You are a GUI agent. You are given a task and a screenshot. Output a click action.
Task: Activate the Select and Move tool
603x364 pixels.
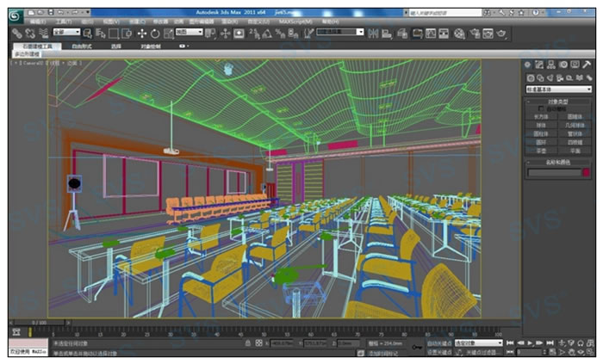pyautogui.click(x=141, y=34)
